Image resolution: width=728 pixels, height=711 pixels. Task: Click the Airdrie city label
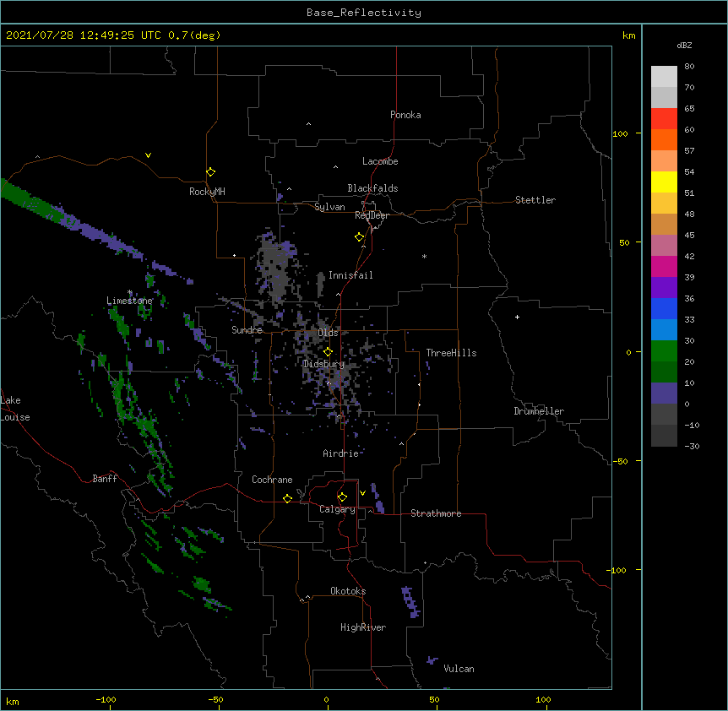click(x=341, y=453)
